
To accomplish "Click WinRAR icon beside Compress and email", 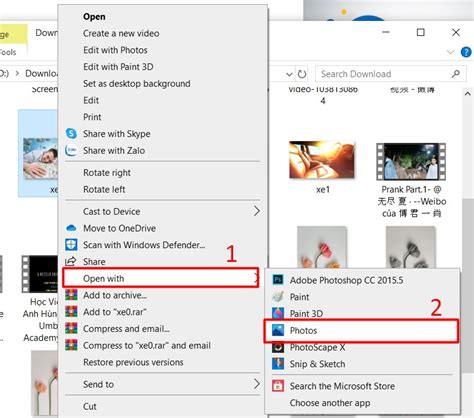I will tap(71, 329).
